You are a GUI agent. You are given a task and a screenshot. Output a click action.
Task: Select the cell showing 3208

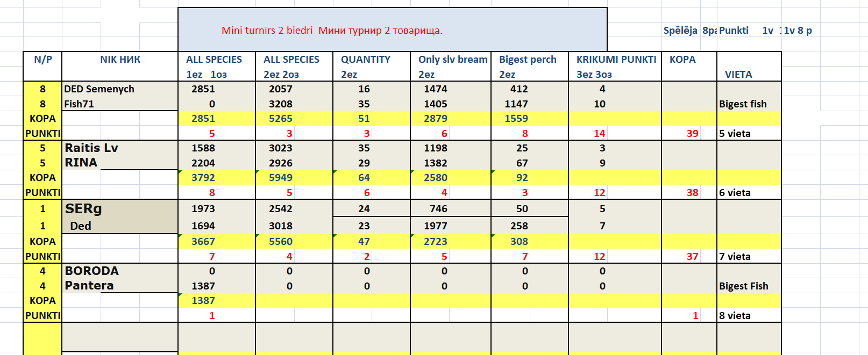[281, 104]
